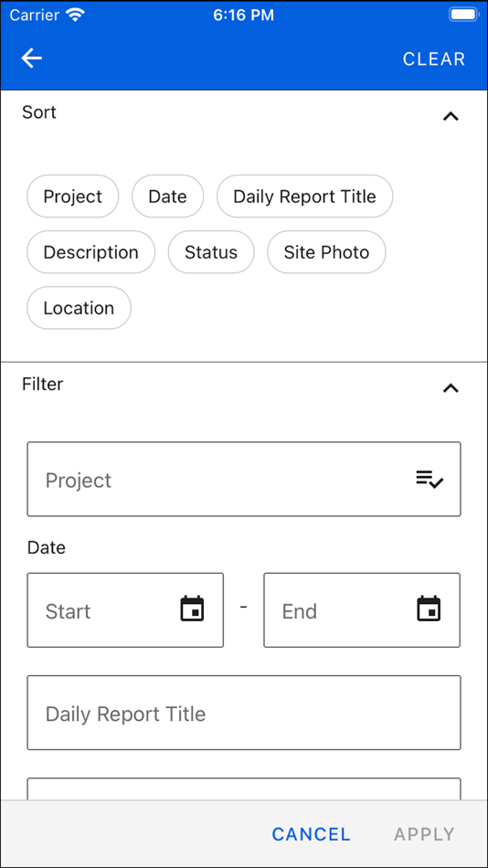Select the Site Photo sort chip
The width and height of the screenshot is (488, 868).
[326, 252]
